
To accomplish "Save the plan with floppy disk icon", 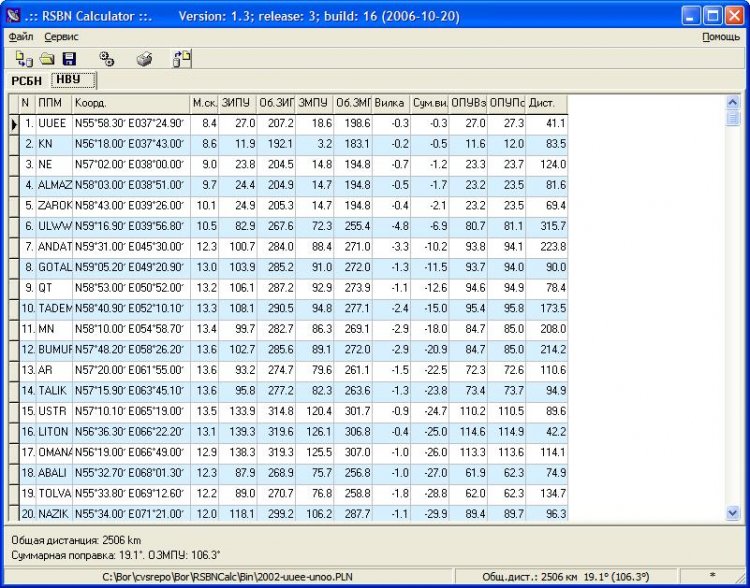I will tap(69, 59).
